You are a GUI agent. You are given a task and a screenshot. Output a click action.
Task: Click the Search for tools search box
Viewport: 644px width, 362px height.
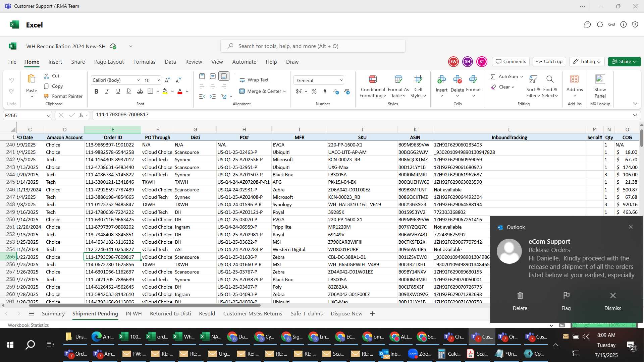[313, 46]
